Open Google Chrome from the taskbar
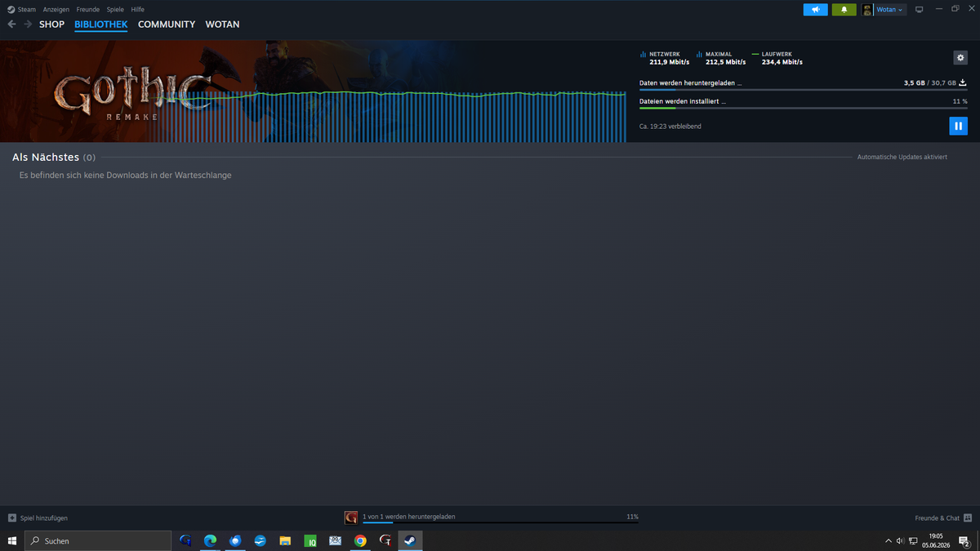Screen dimensions: 980x551 click(360, 540)
